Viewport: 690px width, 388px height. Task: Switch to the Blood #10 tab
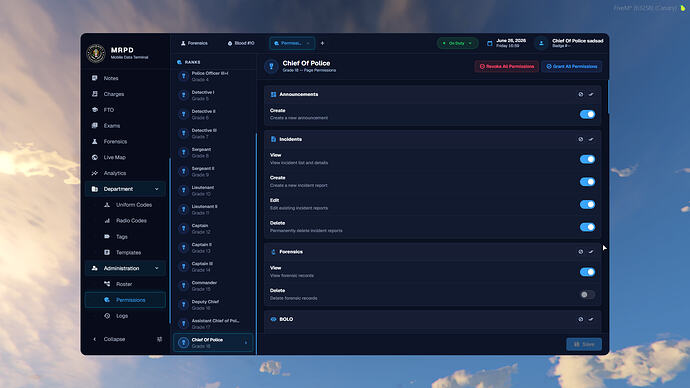241,43
